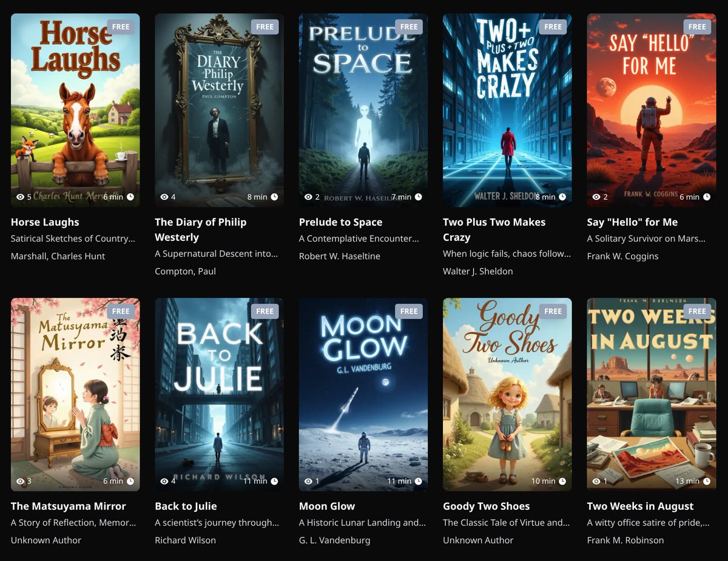Open the Moon Glow cover image
The width and height of the screenshot is (728, 561).
click(363, 395)
